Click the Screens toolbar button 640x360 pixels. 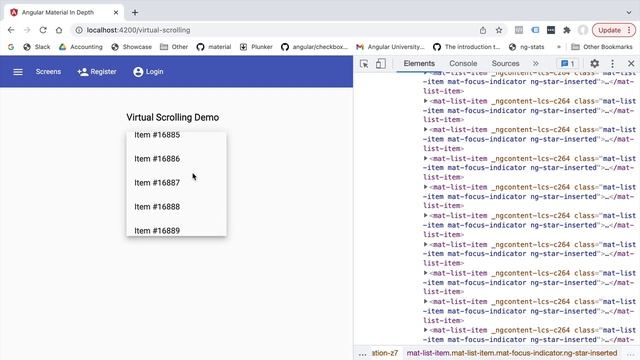coord(48,72)
